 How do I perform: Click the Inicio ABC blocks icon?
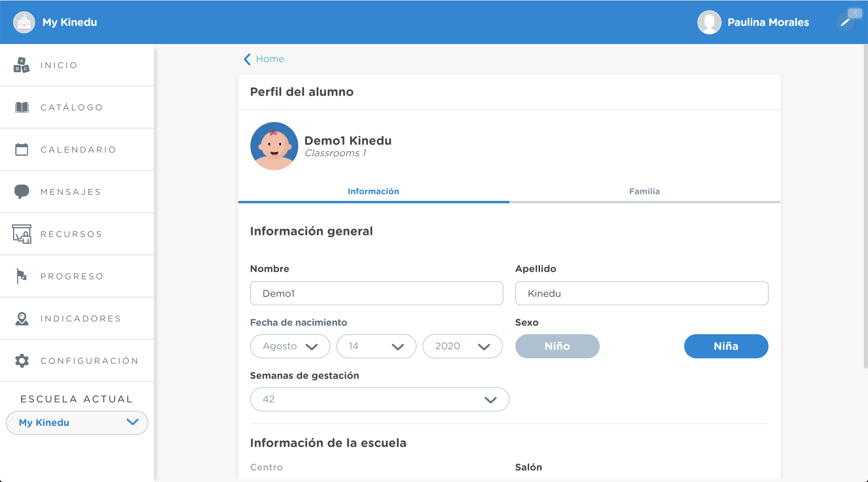pyautogui.click(x=22, y=65)
